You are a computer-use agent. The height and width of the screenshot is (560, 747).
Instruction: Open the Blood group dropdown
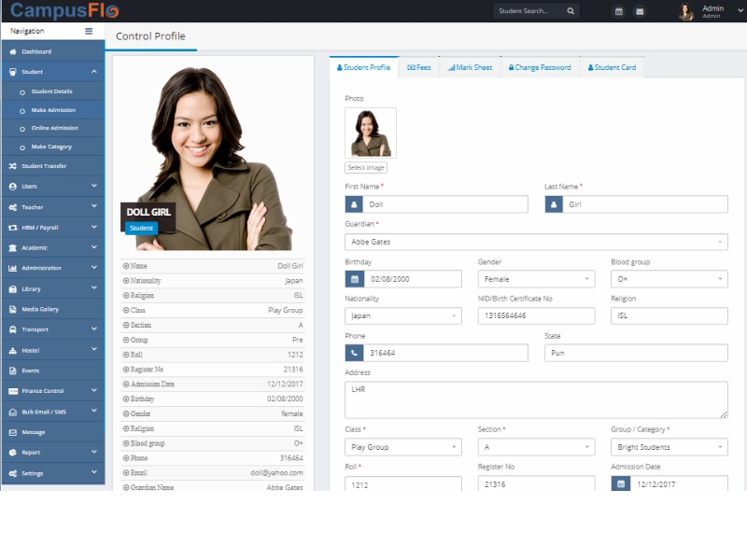(x=669, y=279)
